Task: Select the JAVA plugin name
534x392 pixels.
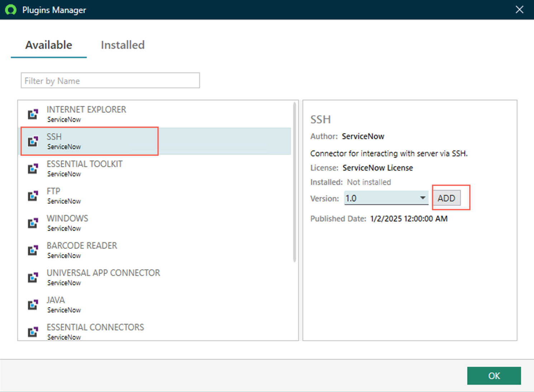Action: click(56, 300)
